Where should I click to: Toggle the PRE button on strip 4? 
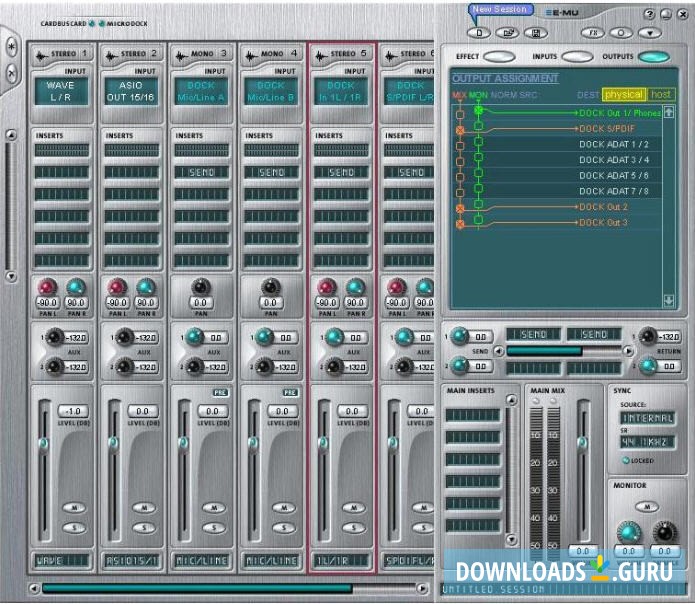tap(290, 393)
